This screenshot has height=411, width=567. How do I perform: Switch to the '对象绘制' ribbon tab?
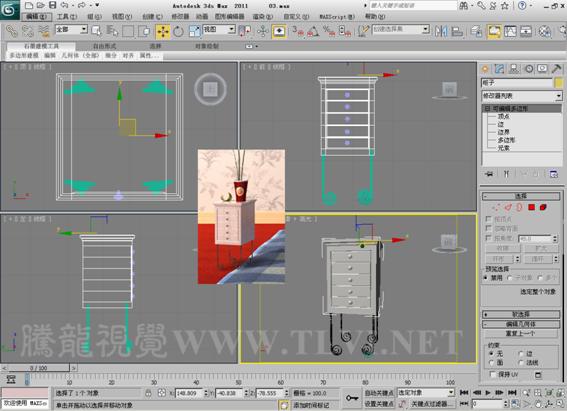click(x=207, y=46)
